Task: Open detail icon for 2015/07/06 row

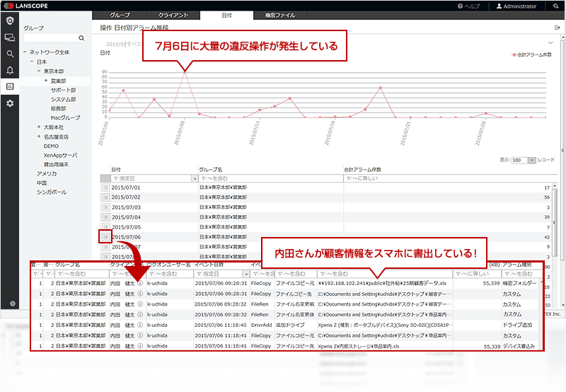Action: click(105, 237)
